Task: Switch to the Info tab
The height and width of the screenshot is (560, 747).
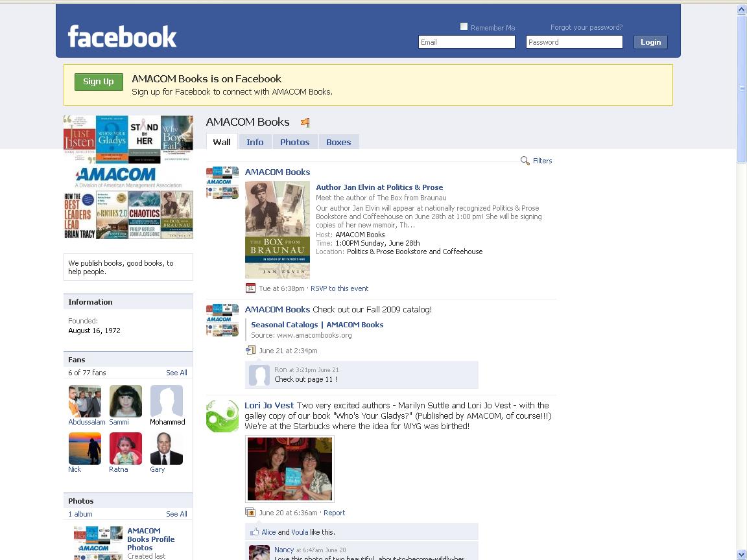Action: [255, 141]
